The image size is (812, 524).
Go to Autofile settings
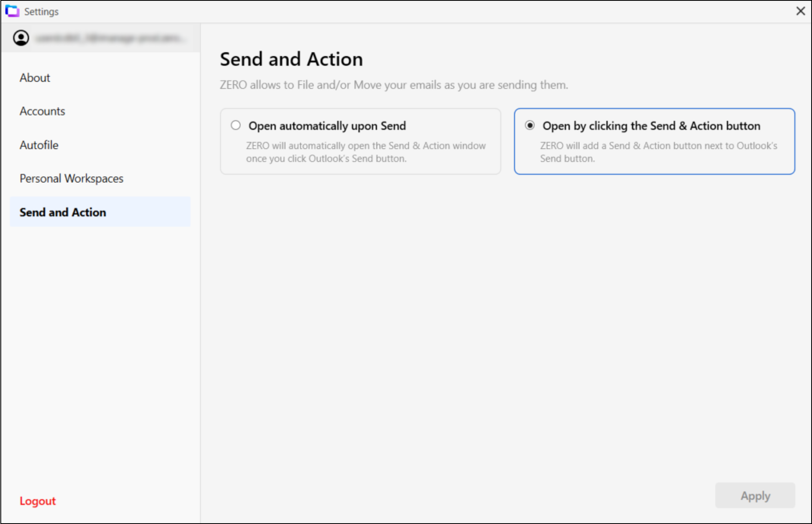coord(39,145)
